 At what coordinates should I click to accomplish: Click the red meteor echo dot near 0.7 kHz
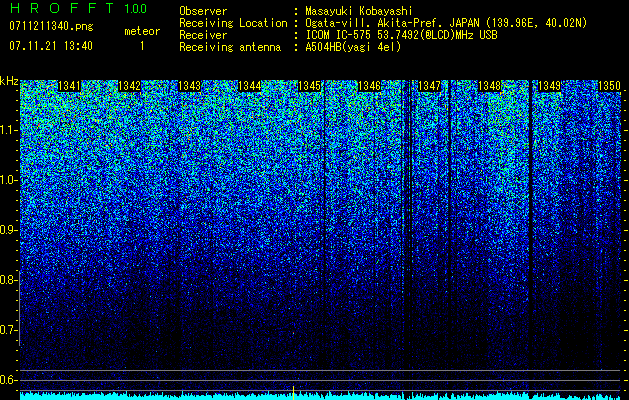click(x=294, y=333)
